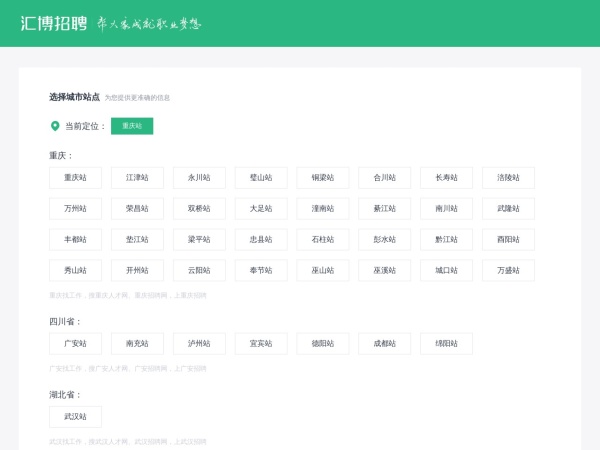Viewport: 600px width, 450px height.
Task: Go to 涪陵站 site
Action: pyautogui.click(x=508, y=178)
